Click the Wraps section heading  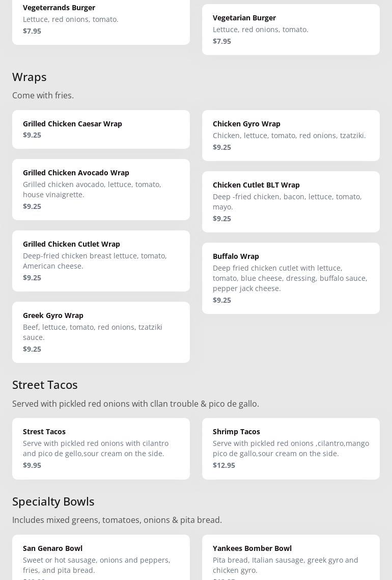[30, 77]
